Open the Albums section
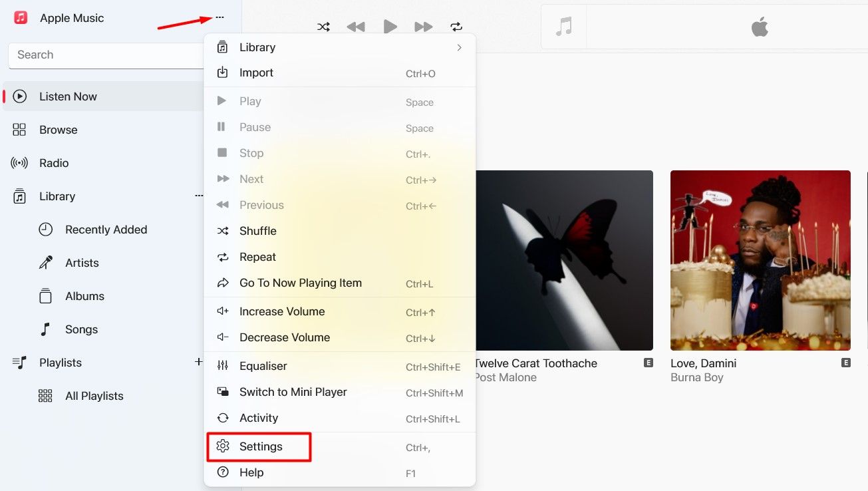Image resolution: width=868 pixels, height=491 pixels. click(x=84, y=295)
